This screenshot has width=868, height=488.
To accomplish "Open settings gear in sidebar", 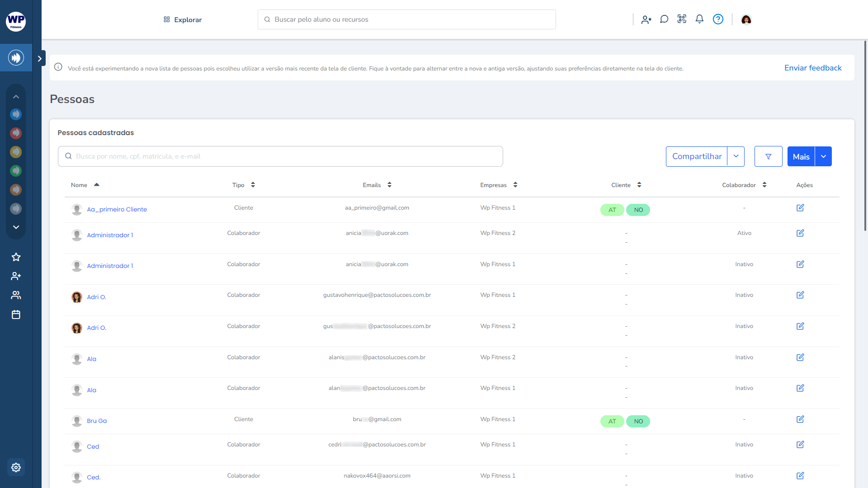I will [x=16, y=467].
